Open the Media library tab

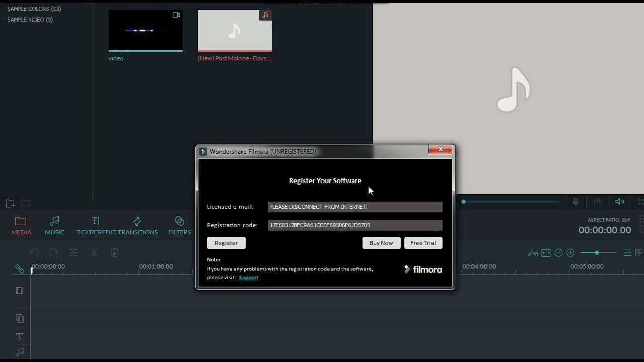[x=21, y=226]
